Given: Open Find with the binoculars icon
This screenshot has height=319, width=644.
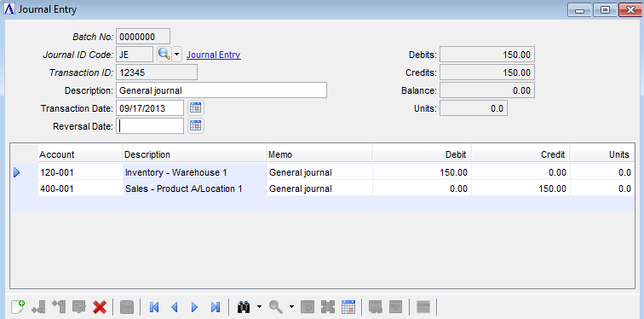Looking at the screenshot, I should [244, 307].
